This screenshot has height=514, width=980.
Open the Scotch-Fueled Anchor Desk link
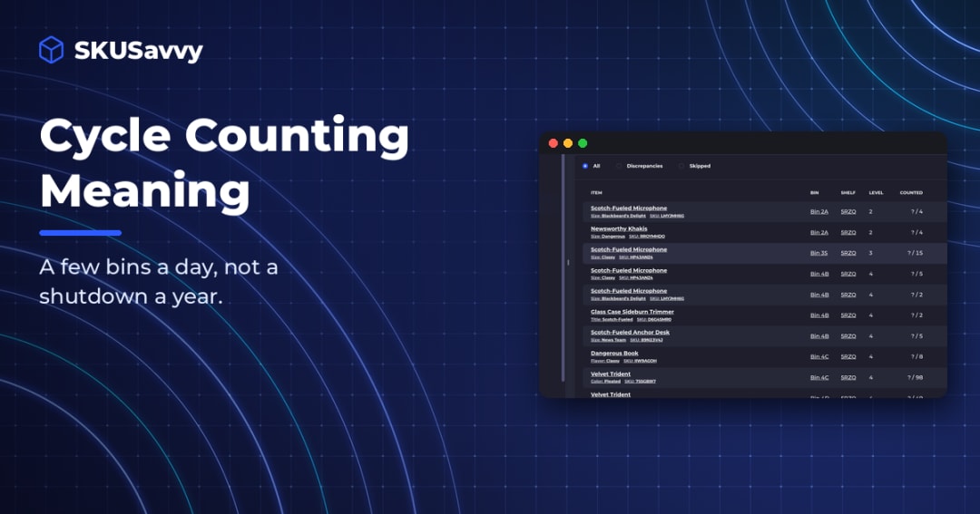(630, 333)
